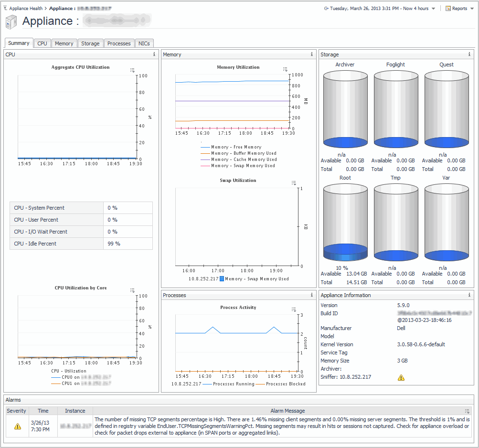Go to Appliance Health breadcrumb link

point(25,9)
